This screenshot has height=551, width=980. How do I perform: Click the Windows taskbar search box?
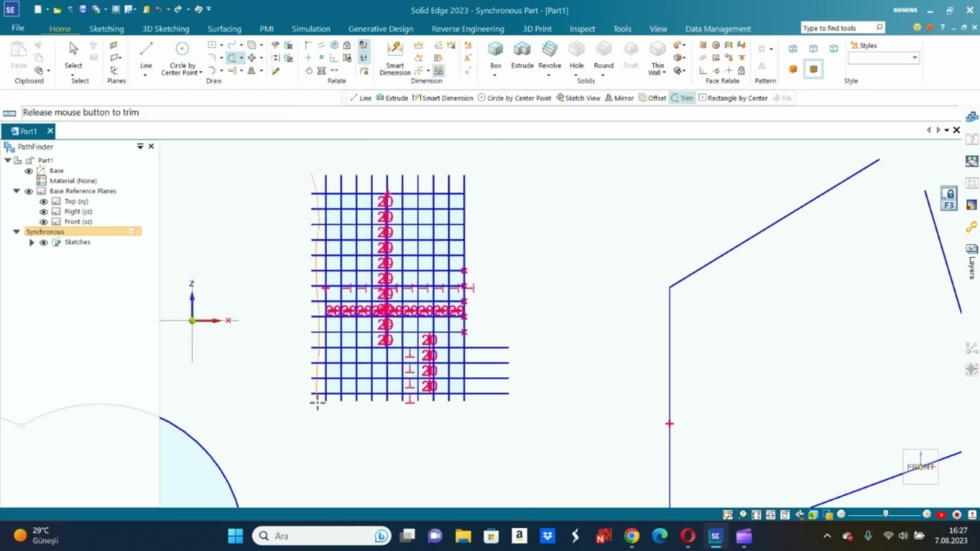point(322,536)
